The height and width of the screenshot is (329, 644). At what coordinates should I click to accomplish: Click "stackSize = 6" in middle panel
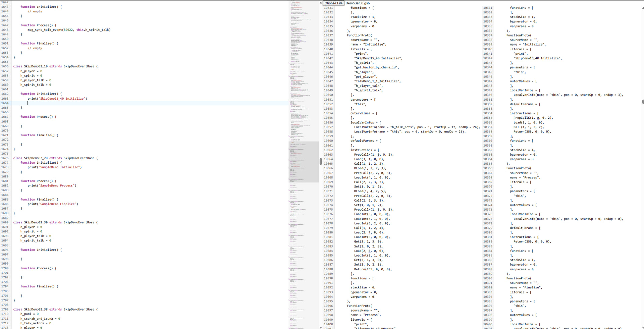(x=363, y=287)
